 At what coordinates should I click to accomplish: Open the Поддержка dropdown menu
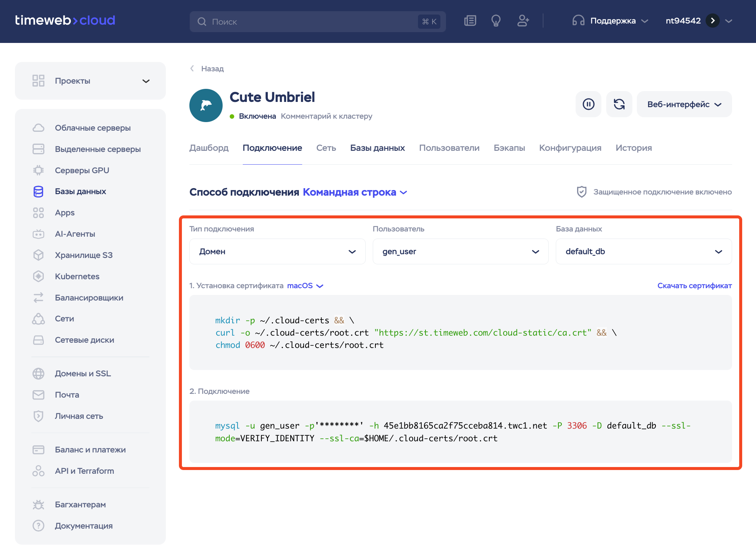(610, 21)
